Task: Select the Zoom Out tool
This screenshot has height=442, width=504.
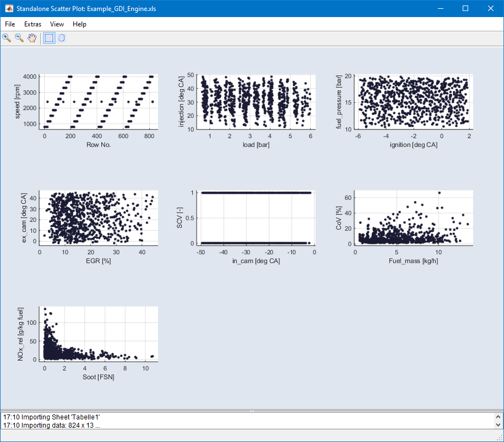Action: [x=19, y=38]
